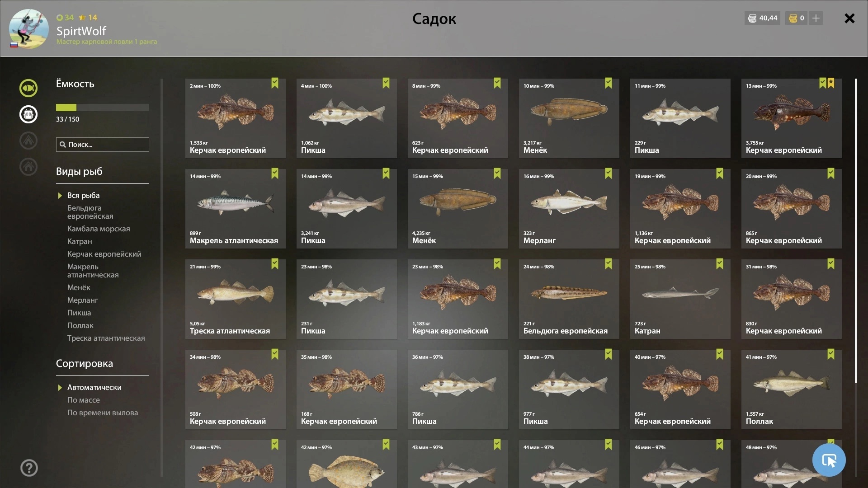Click the bookmark badge on Бельдюга европейская card

(x=609, y=264)
